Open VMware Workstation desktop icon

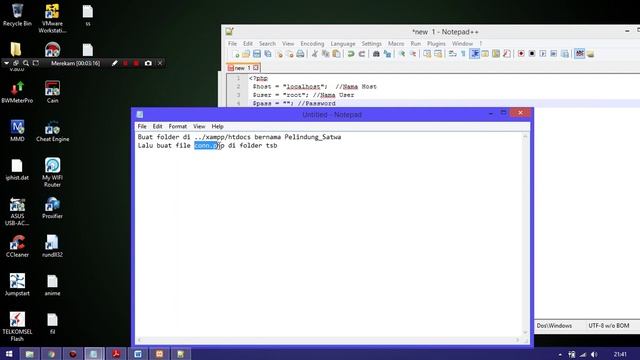[52, 18]
